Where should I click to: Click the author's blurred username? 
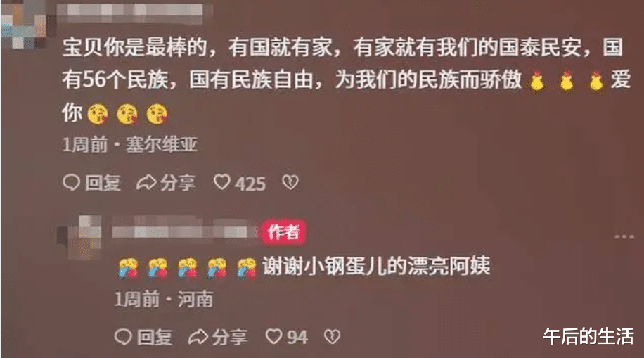(184, 232)
